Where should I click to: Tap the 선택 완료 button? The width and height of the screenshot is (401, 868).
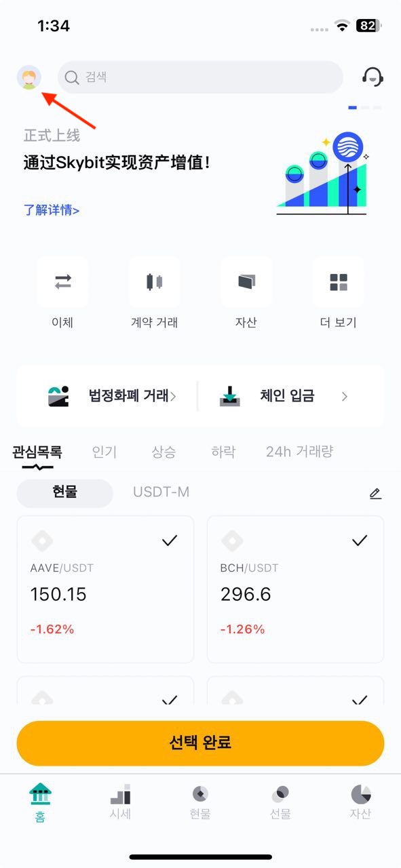pos(200,743)
